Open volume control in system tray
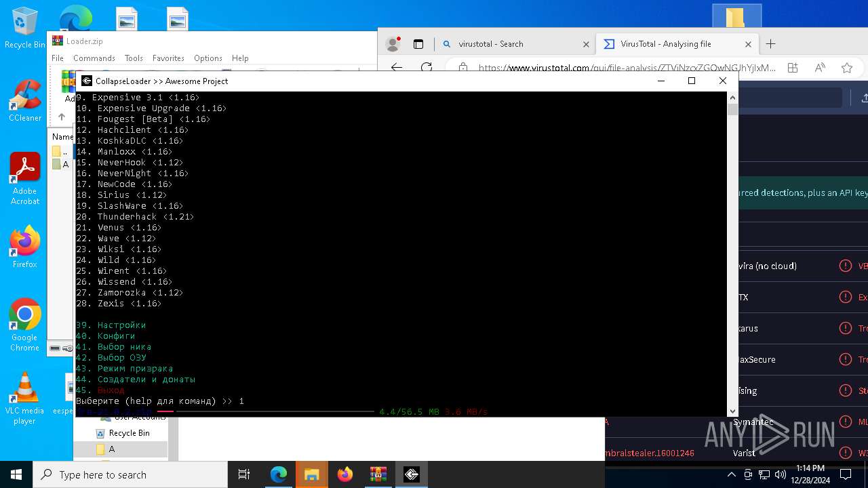Image resolution: width=868 pixels, height=488 pixels. pos(780,474)
